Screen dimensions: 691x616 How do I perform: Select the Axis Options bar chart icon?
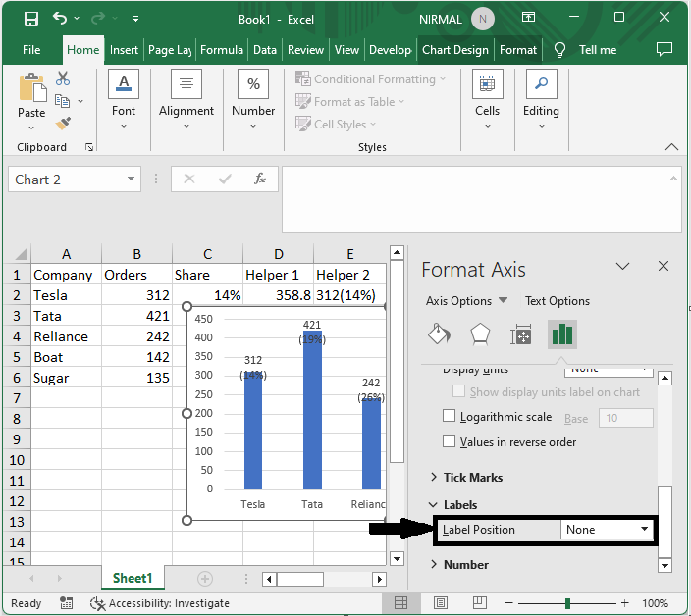pos(562,334)
